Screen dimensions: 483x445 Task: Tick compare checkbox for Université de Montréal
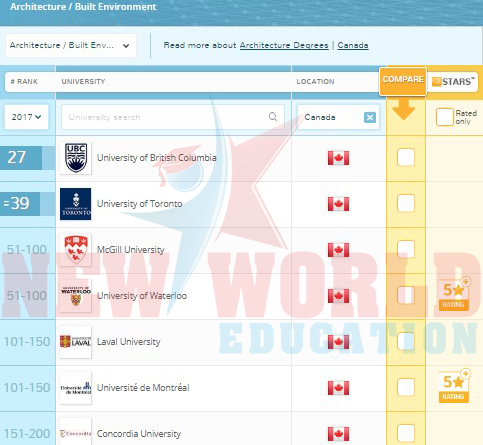[x=406, y=387]
